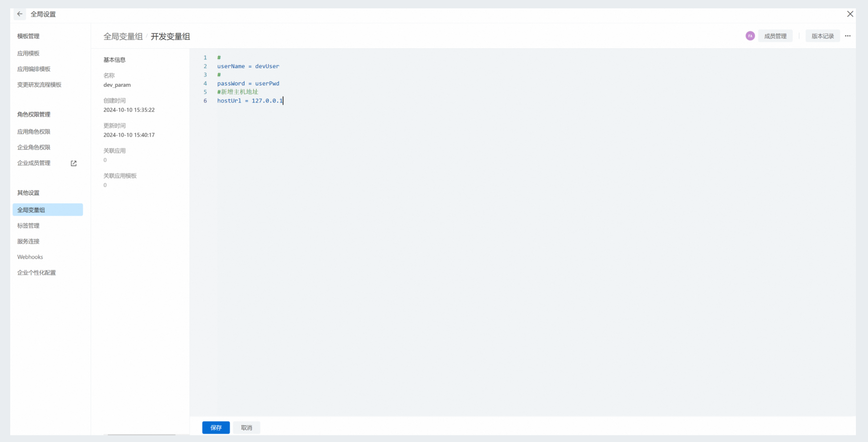Screen dimensions: 868x442
Task: Open 变更研发流程模板 in sidebar
Action: (39, 84)
